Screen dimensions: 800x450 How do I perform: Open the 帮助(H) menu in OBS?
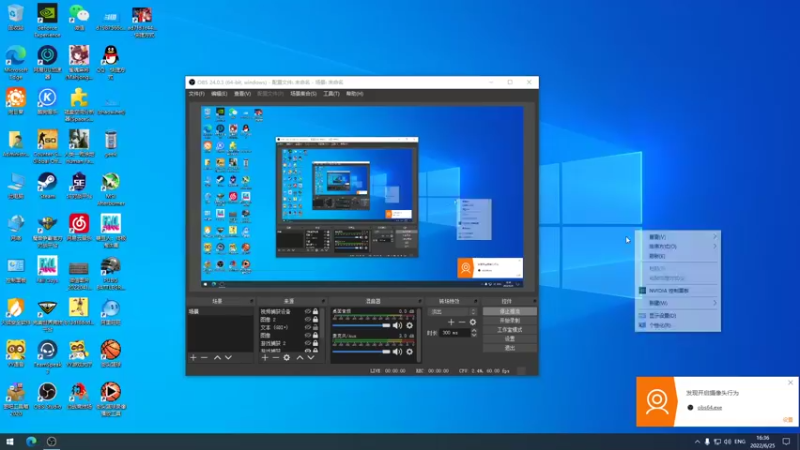(355, 94)
